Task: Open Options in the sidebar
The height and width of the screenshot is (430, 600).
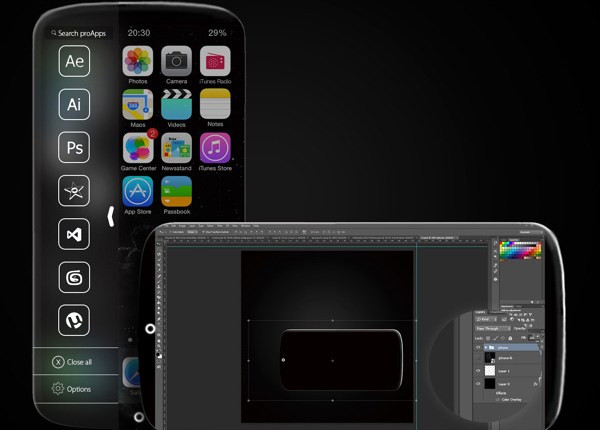Action: tap(72, 389)
